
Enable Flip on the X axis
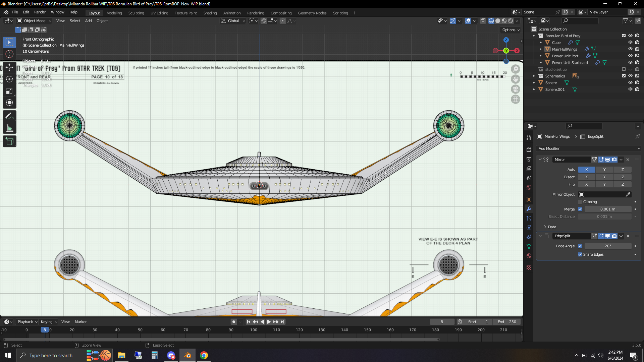pyautogui.click(x=586, y=184)
